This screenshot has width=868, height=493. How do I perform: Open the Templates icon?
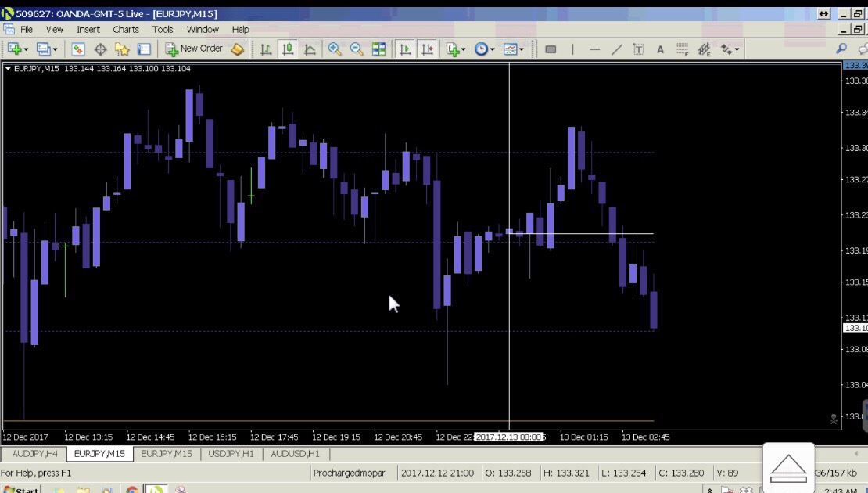coord(510,49)
